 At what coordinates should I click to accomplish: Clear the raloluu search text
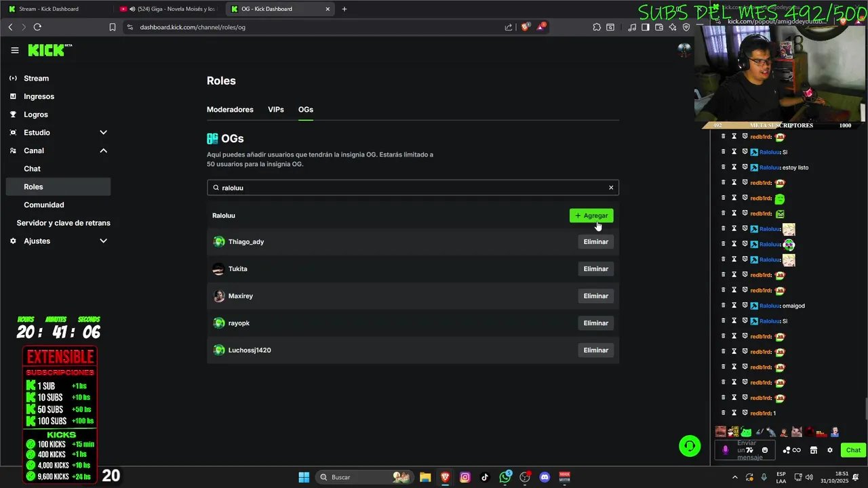point(611,188)
